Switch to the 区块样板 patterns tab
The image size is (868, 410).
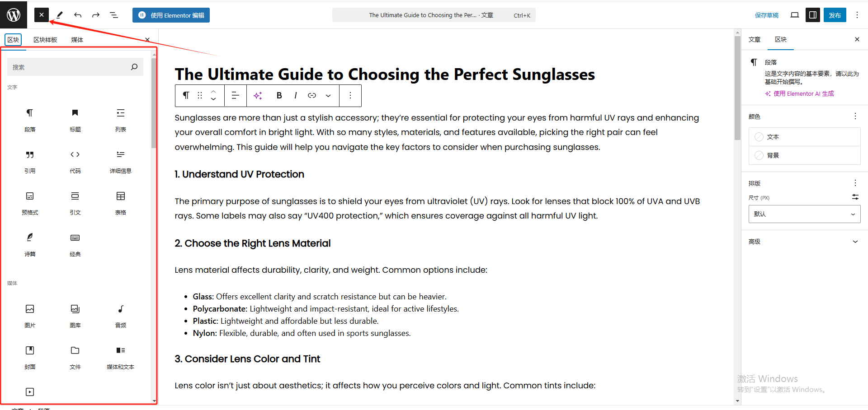[x=45, y=40]
